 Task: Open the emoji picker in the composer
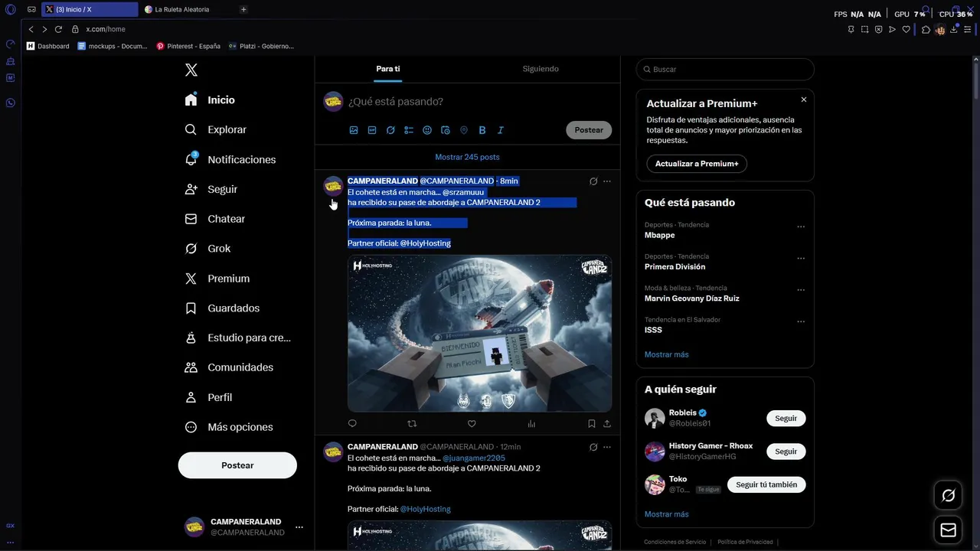click(x=427, y=130)
